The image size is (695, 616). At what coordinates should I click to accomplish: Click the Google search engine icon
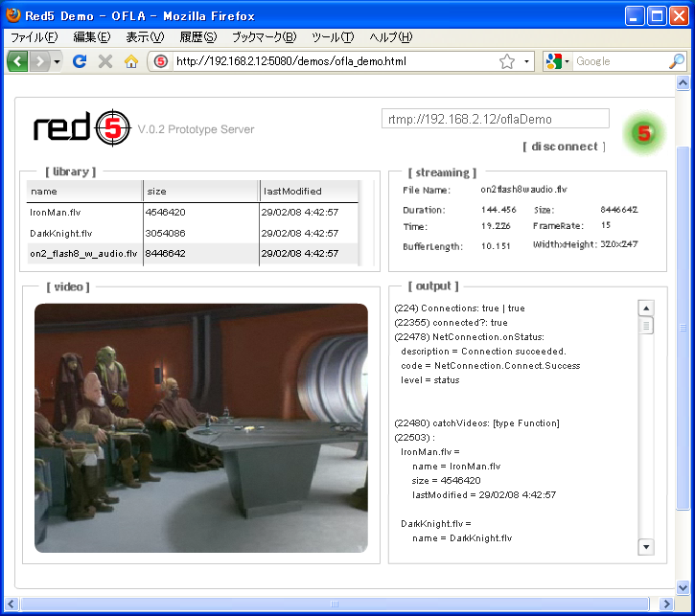pyautogui.click(x=554, y=61)
